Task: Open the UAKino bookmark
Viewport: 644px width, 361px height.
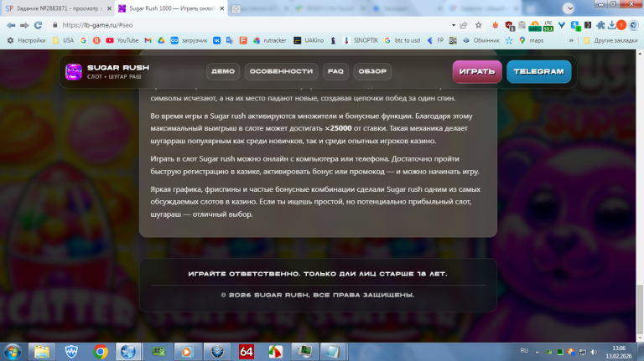Action: (309, 40)
